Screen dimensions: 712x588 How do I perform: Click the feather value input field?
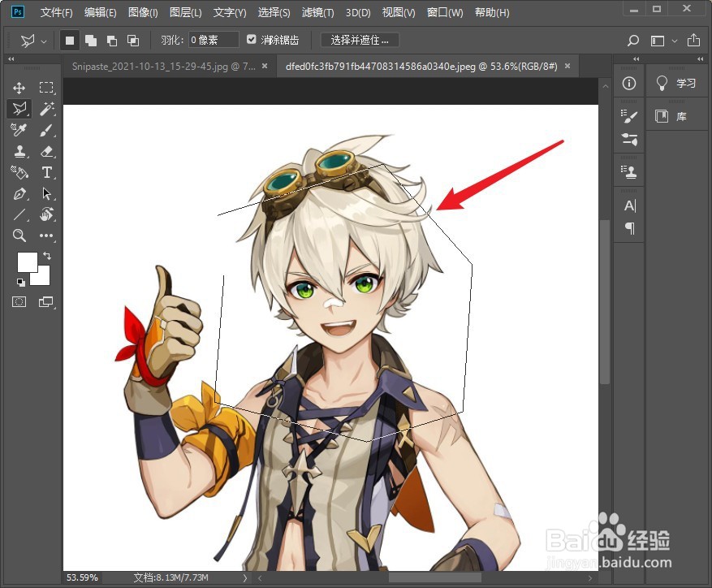click(x=214, y=40)
